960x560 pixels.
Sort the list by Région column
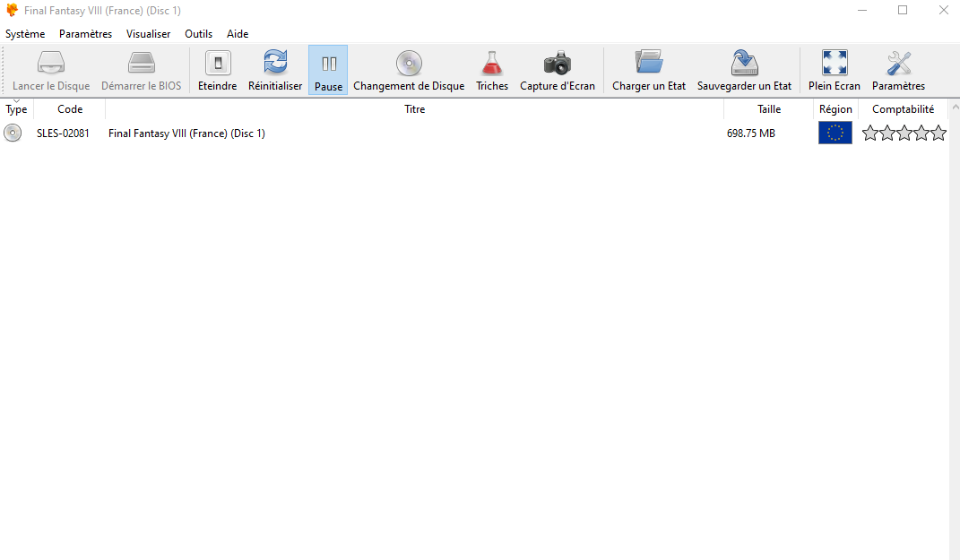pyautogui.click(x=835, y=109)
